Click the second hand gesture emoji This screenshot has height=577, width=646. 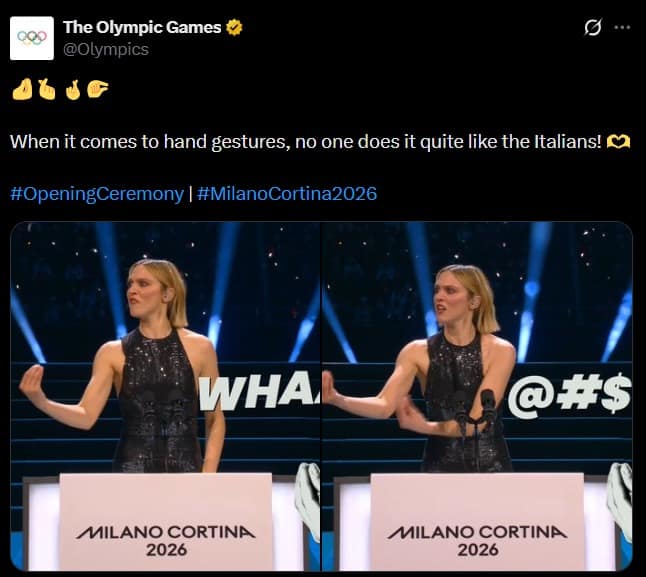coord(47,89)
